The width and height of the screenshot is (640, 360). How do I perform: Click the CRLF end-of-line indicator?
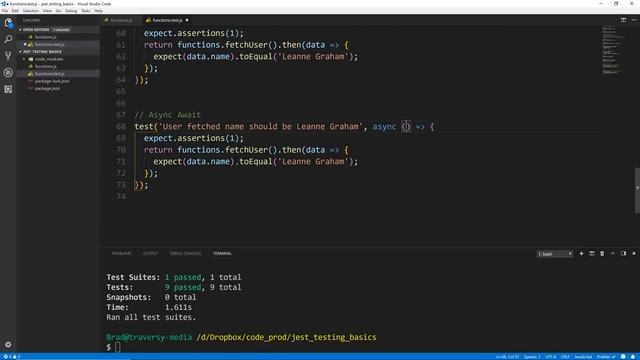pos(565,357)
